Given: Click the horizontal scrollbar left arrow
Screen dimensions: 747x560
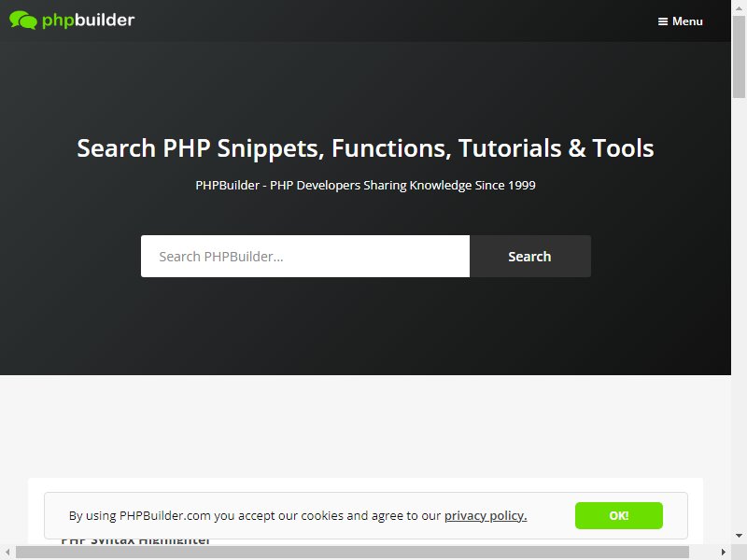Looking at the screenshot, I should point(7,552).
